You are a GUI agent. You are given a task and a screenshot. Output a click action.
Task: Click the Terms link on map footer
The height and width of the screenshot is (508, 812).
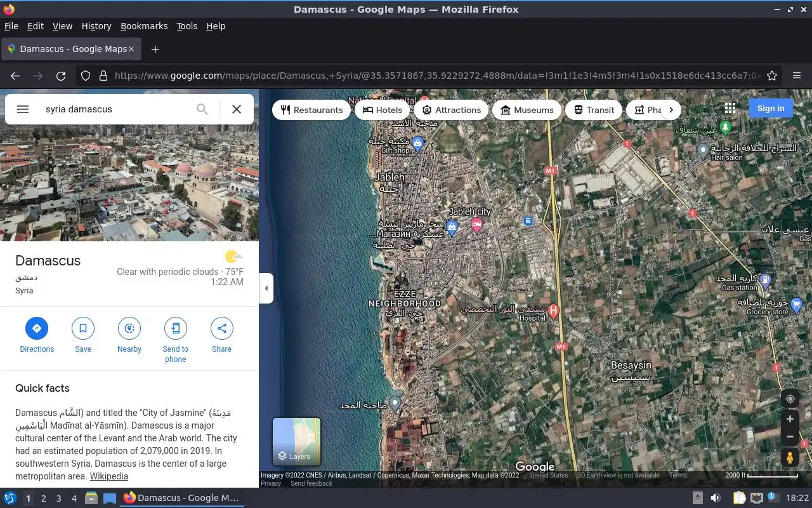[678, 475]
